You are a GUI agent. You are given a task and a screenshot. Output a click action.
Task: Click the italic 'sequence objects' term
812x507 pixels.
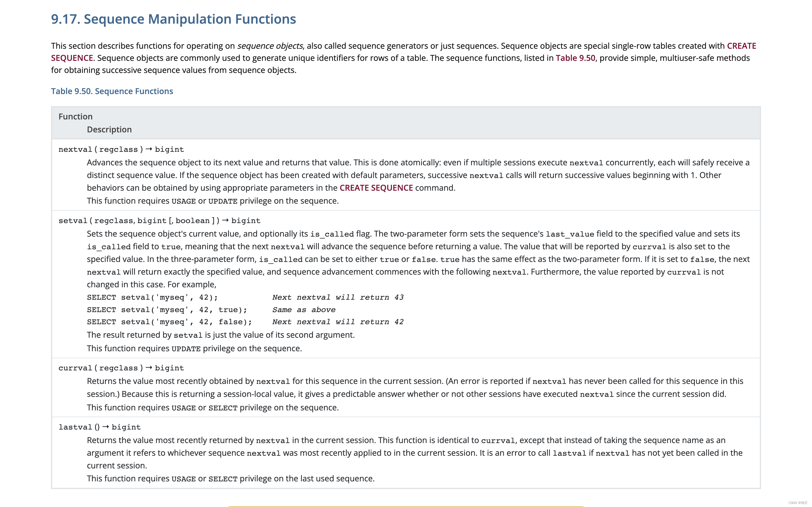270,46
